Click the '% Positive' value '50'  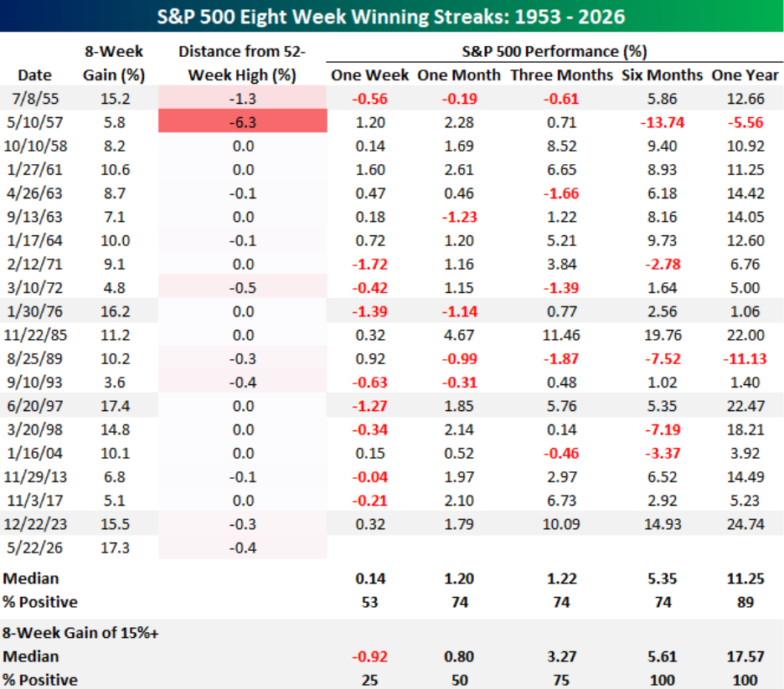[x=459, y=680]
